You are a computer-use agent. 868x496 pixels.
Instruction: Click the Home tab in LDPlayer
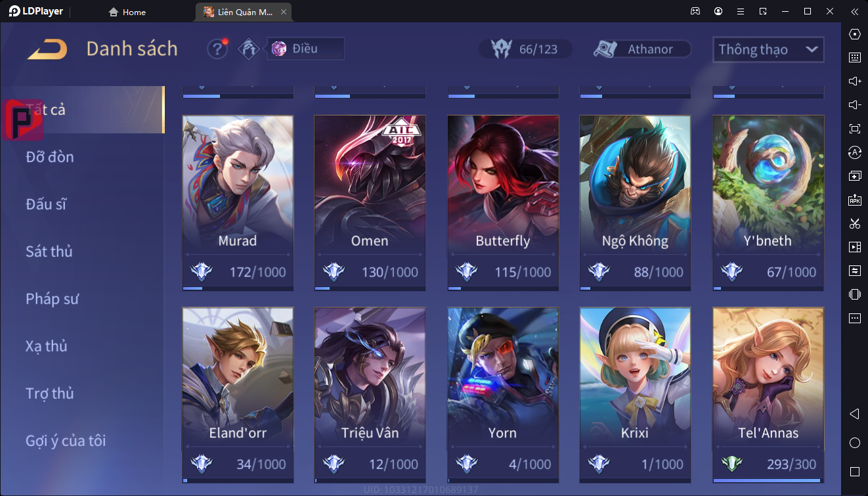coord(127,12)
